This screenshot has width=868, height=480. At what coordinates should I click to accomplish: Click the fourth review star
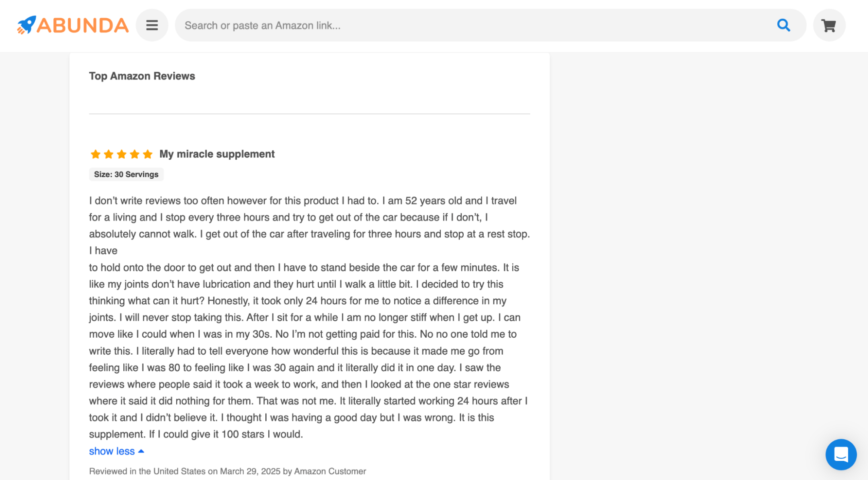coord(135,154)
